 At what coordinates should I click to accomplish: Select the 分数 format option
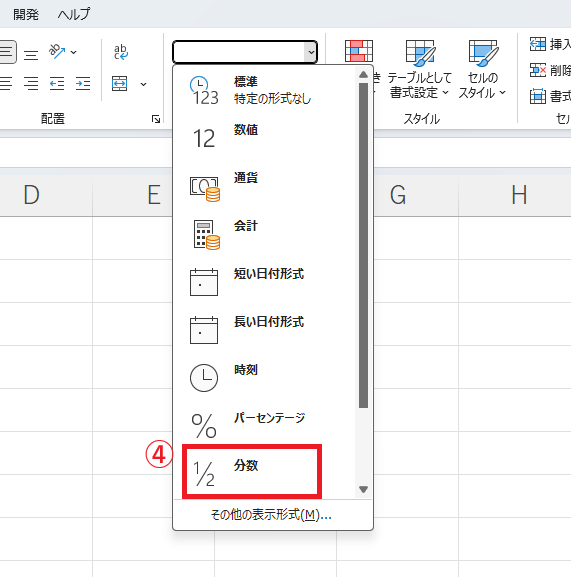[x=252, y=472]
